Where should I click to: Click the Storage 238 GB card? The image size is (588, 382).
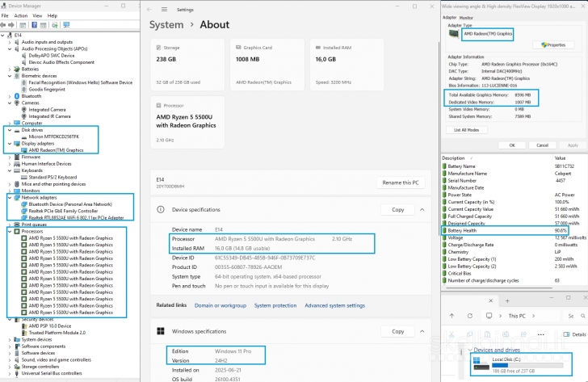click(x=187, y=65)
